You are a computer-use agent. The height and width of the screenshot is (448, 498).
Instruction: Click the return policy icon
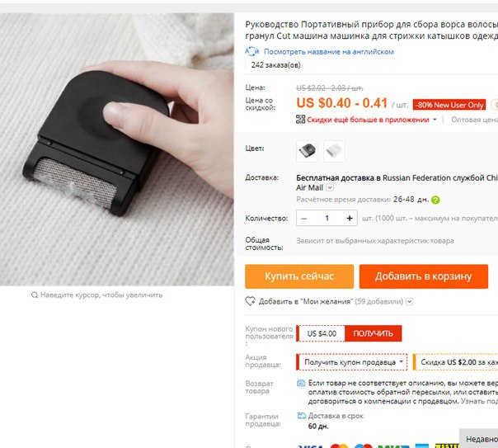pos(301,383)
